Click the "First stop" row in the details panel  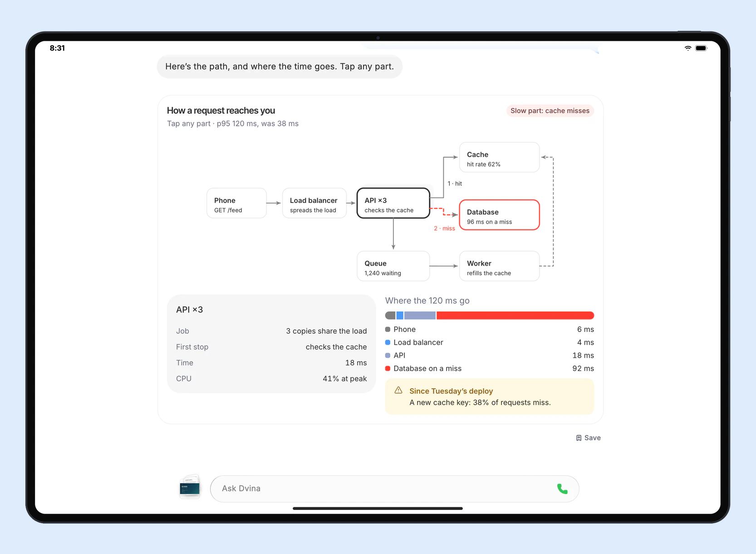click(271, 347)
